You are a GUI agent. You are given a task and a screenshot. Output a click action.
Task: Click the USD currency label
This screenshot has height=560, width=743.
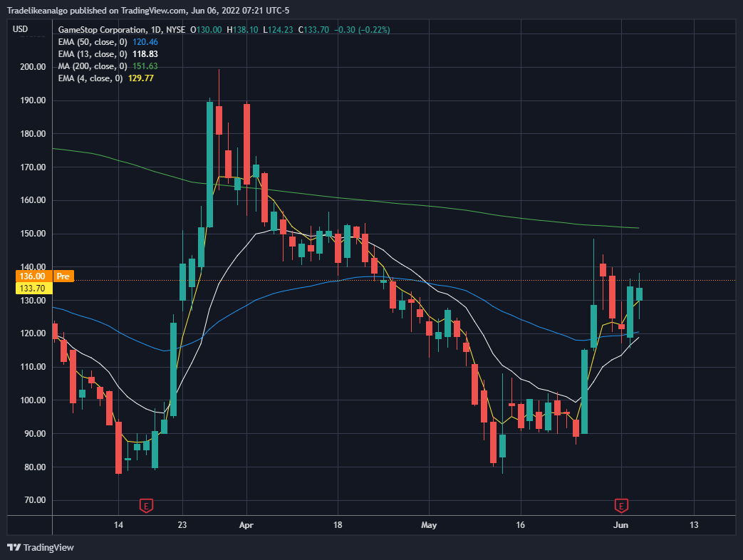[x=20, y=29]
